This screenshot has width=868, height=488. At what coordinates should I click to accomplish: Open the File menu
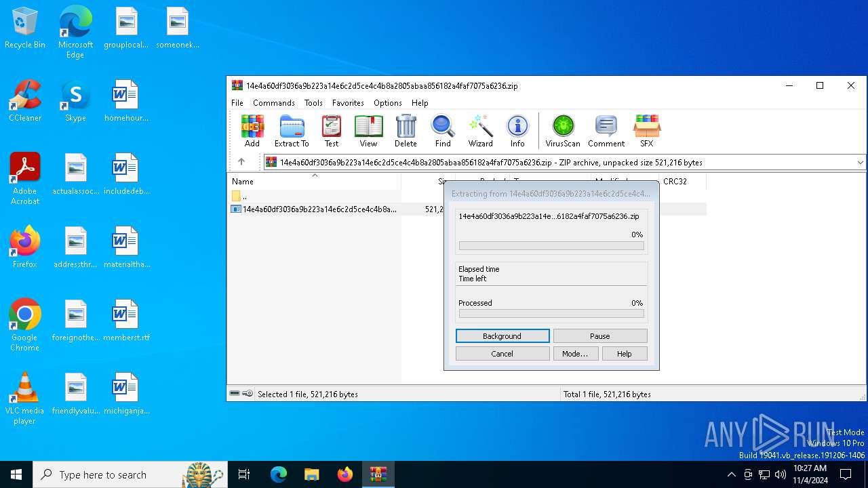pyautogui.click(x=237, y=103)
